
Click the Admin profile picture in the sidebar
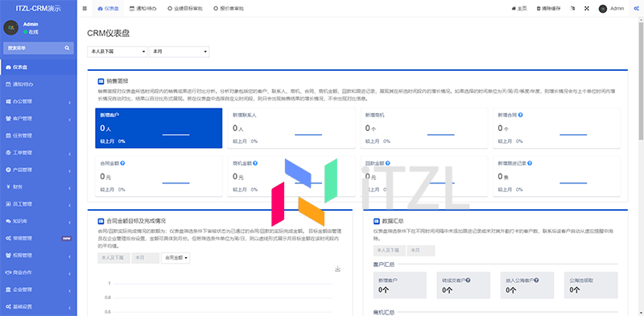coord(11,27)
